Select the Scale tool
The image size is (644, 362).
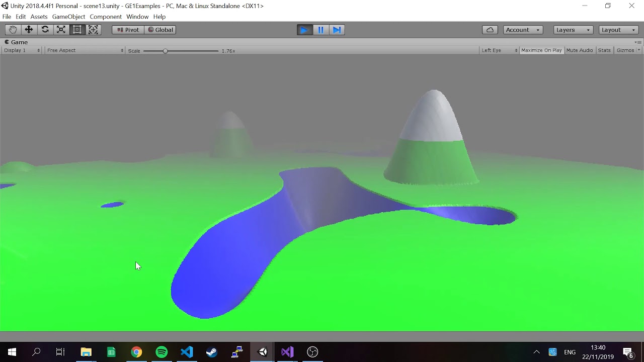click(x=61, y=30)
